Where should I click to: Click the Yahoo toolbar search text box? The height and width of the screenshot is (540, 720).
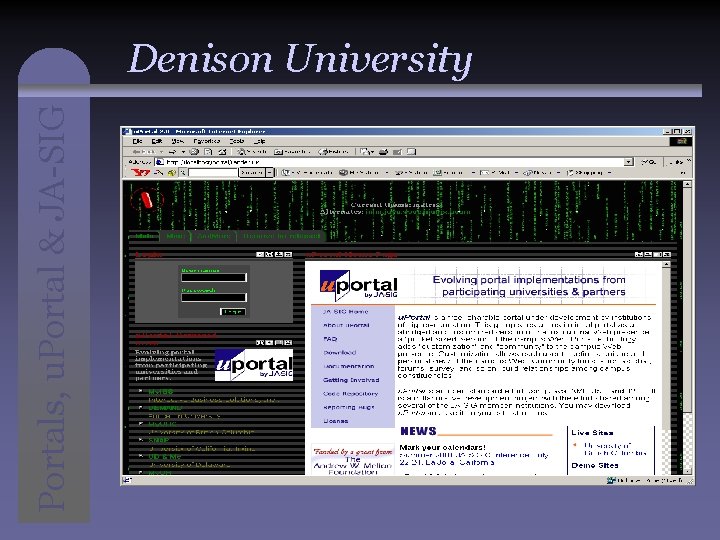point(212,173)
